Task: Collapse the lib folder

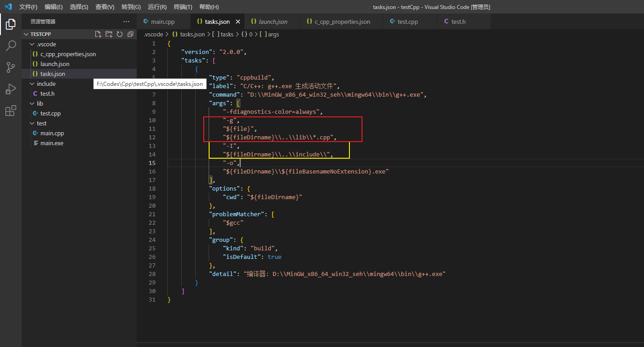Action: pyautogui.click(x=31, y=103)
